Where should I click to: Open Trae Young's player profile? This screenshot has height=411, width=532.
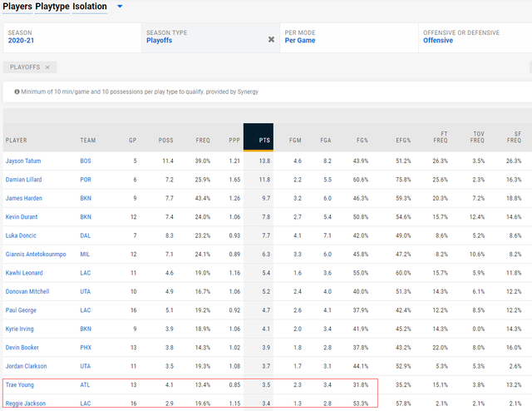[22, 384]
